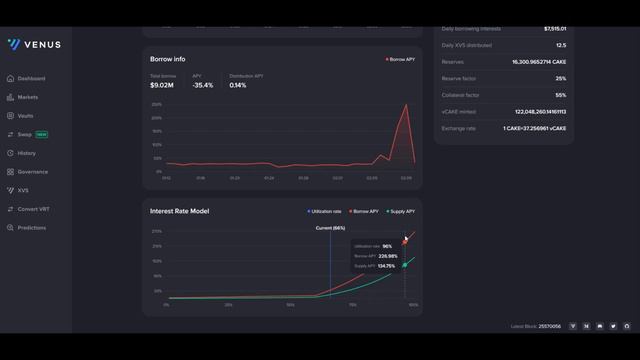This screenshot has width=640, height=360.
Task: Click the tooltip Utilization rate value 96%
Action: click(387, 247)
